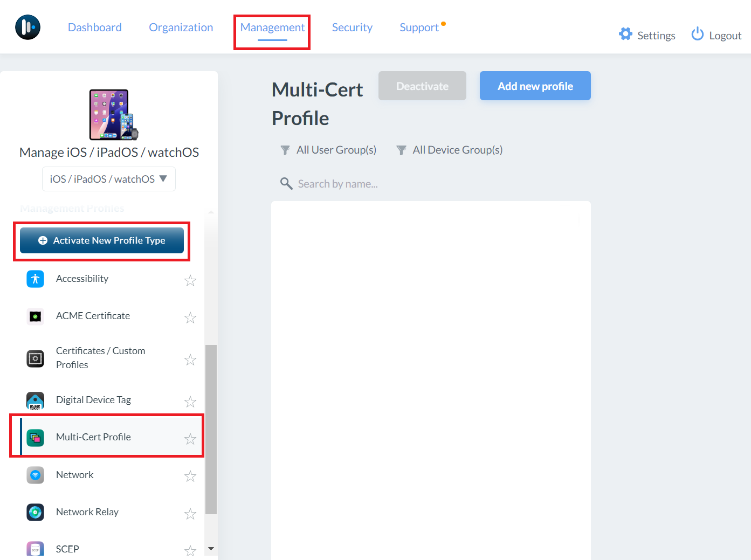Favorite Accessibility with its star
The image size is (751, 560).
pyautogui.click(x=190, y=280)
